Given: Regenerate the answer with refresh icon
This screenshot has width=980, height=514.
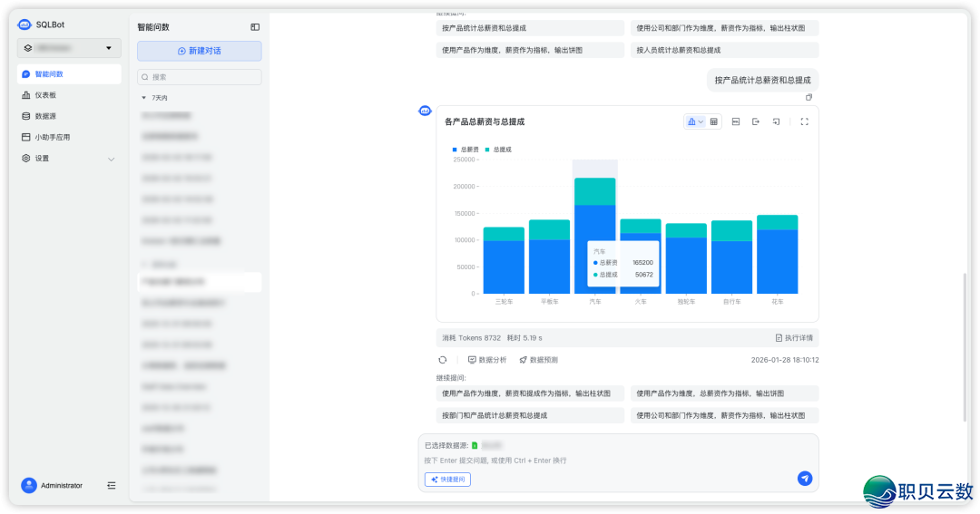Looking at the screenshot, I should (443, 360).
